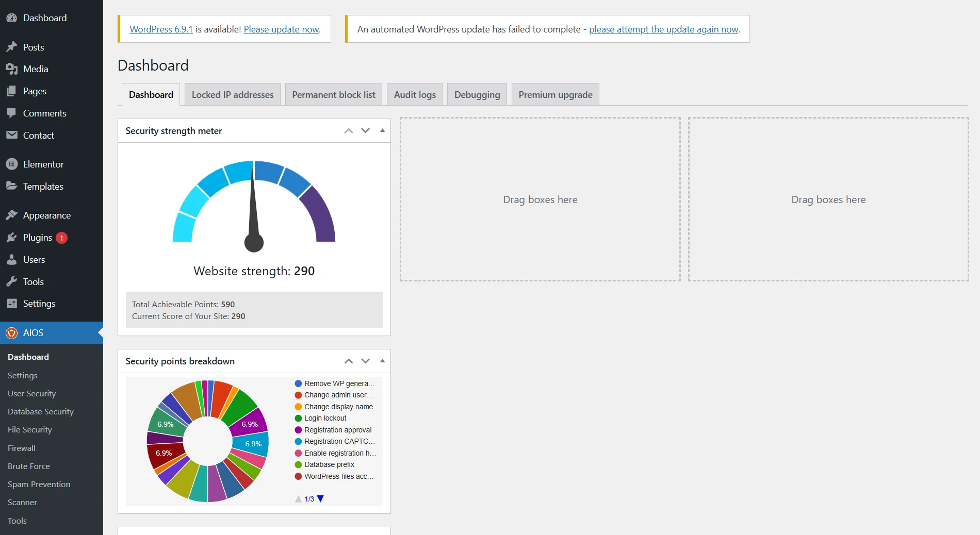Click the Plugins plug icon
Image resolution: width=980 pixels, height=535 pixels.
tap(11, 237)
